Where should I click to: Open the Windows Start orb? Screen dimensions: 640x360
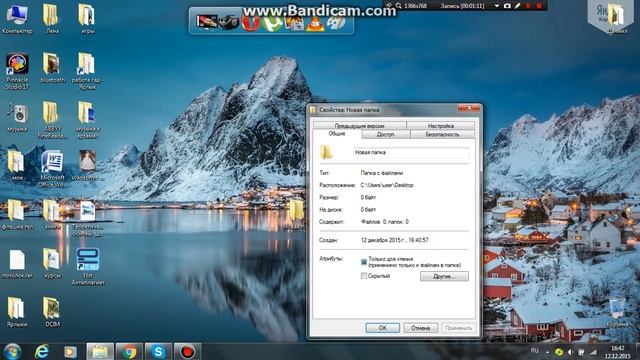point(12,351)
